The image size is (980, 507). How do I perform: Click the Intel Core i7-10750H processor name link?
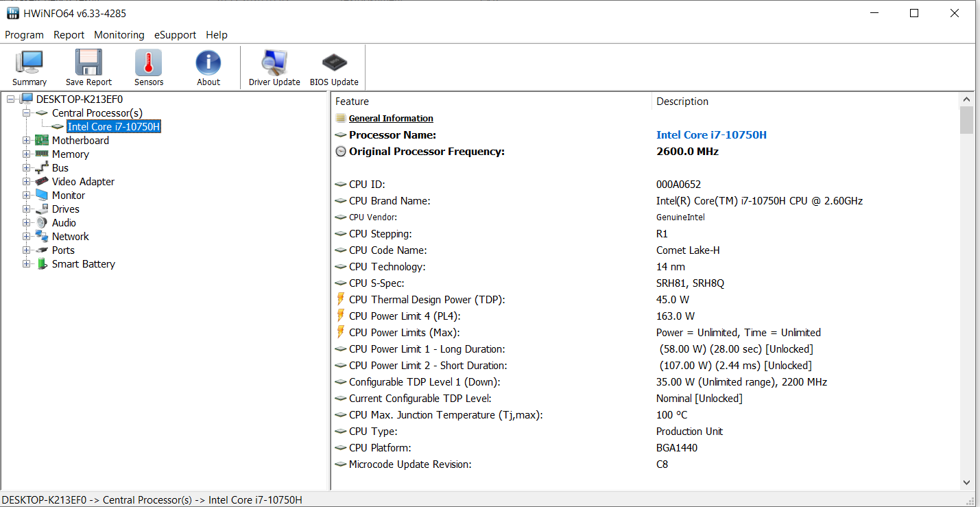(x=711, y=135)
